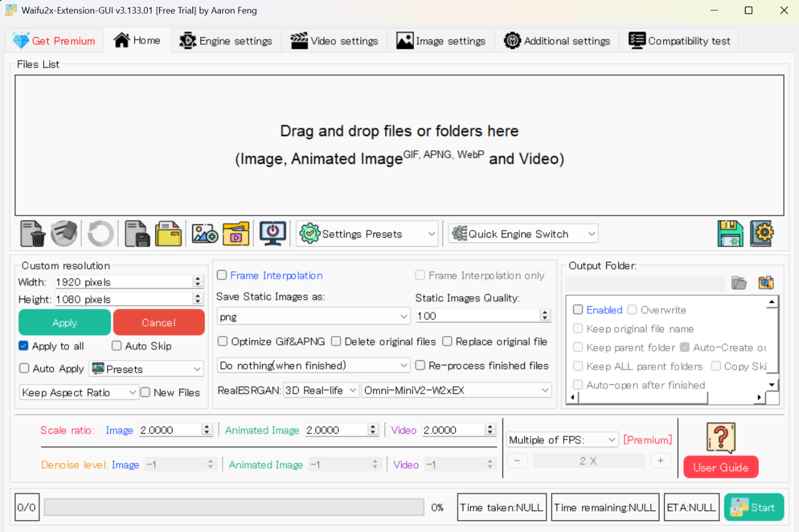Open the Get Premium tab
Image resolution: width=799 pixels, height=532 pixels.
point(54,41)
